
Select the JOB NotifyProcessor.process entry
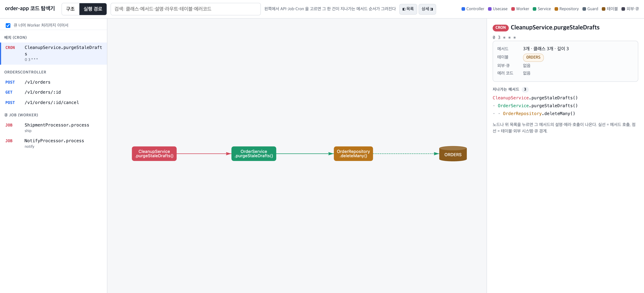point(54,143)
